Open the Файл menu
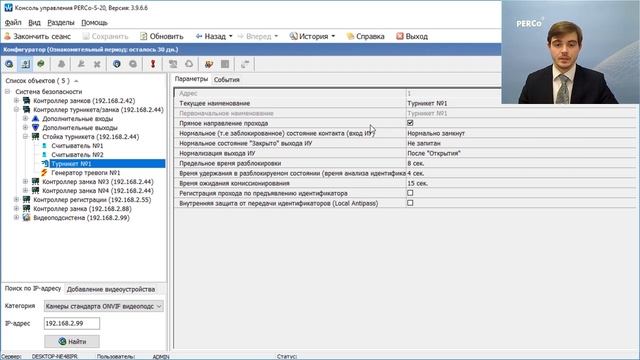 click(13, 22)
